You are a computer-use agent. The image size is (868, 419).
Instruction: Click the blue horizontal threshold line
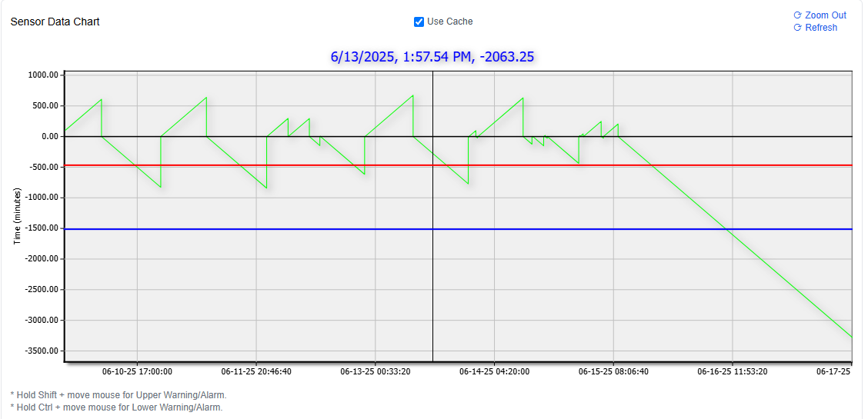[x=231, y=229]
